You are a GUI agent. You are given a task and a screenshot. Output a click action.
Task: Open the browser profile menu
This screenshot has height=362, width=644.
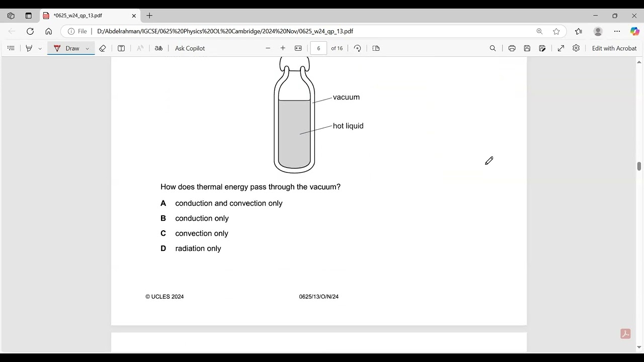point(598,31)
